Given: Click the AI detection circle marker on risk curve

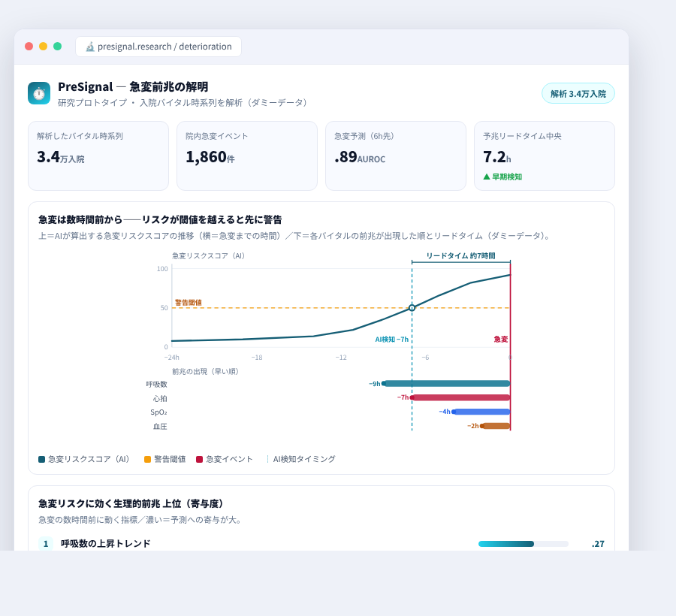Looking at the screenshot, I should [x=412, y=308].
